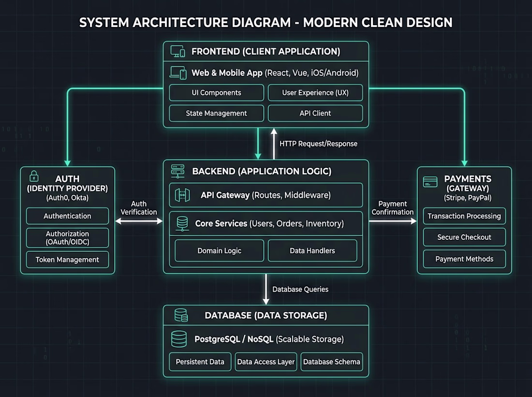Click the (IDENTITY PROVIDER) subtitle text
532x397 pixels.
pos(68,188)
